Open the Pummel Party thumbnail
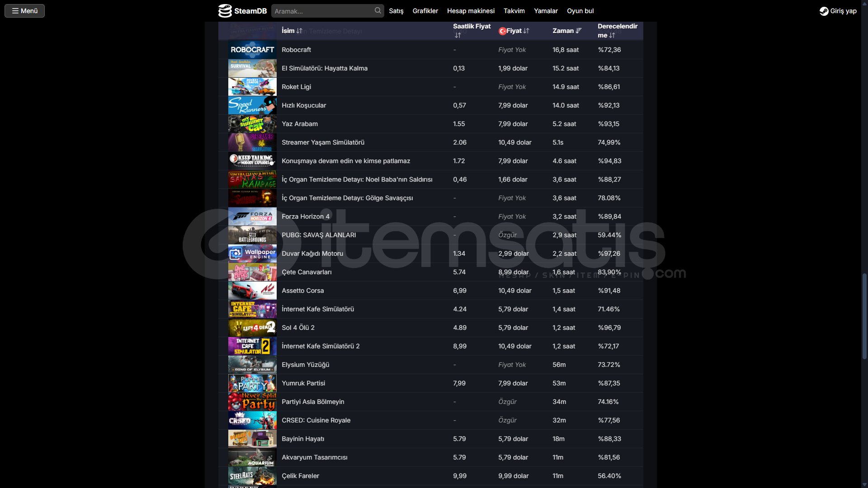868x488 pixels. pos(252,383)
